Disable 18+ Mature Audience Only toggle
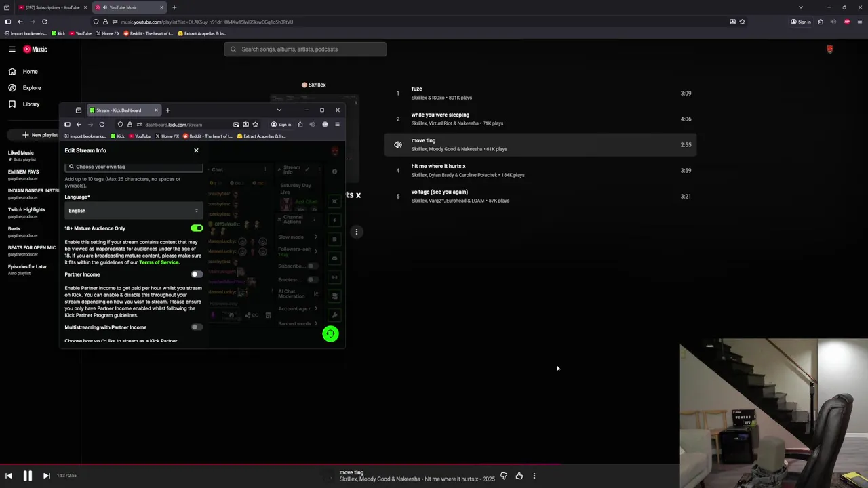This screenshot has height=488, width=868. click(x=197, y=228)
